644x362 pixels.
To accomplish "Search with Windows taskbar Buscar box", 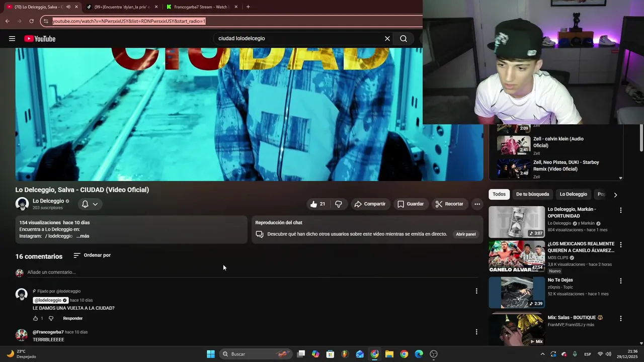I will point(257,354).
